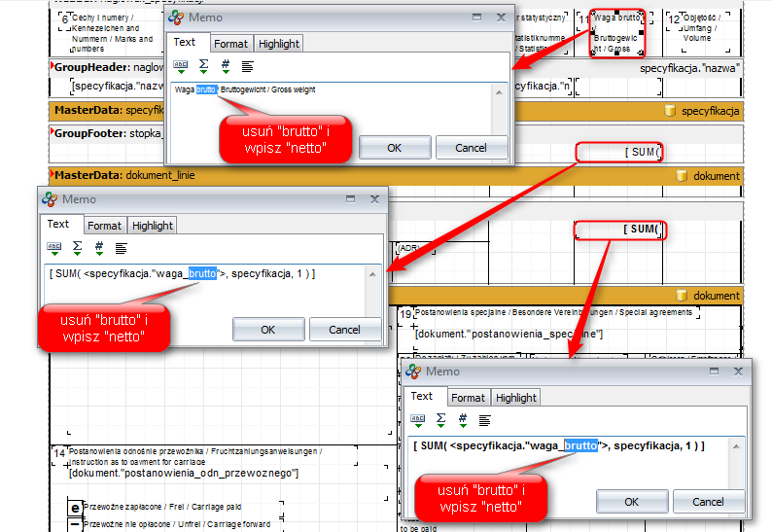
Task: Open Highlight tab in top Memo window
Action: [x=279, y=44]
